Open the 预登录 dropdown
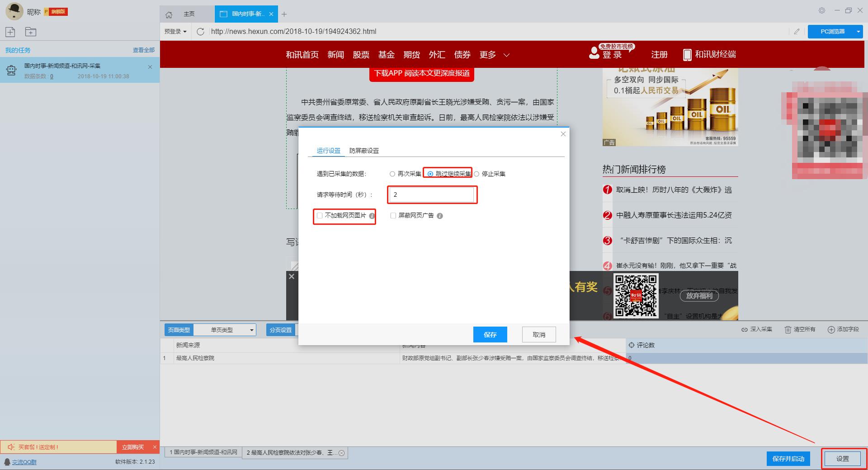868x470 pixels. pos(175,31)
